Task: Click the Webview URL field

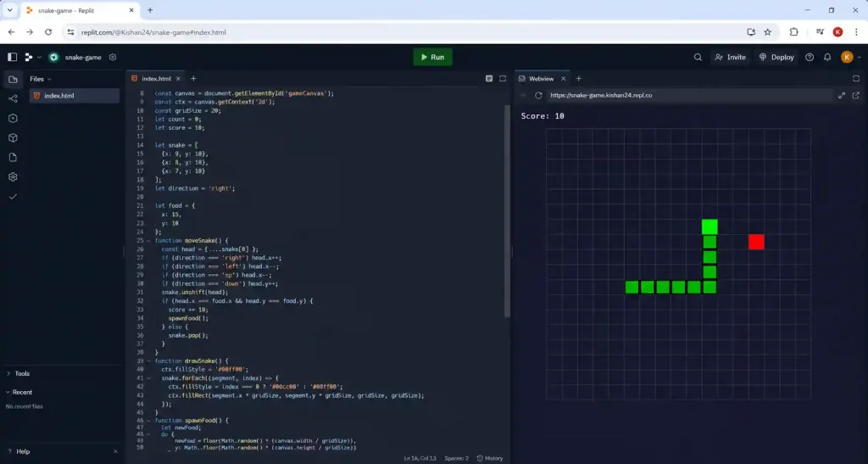Action: pyautogui.click(x=688, y=95)
